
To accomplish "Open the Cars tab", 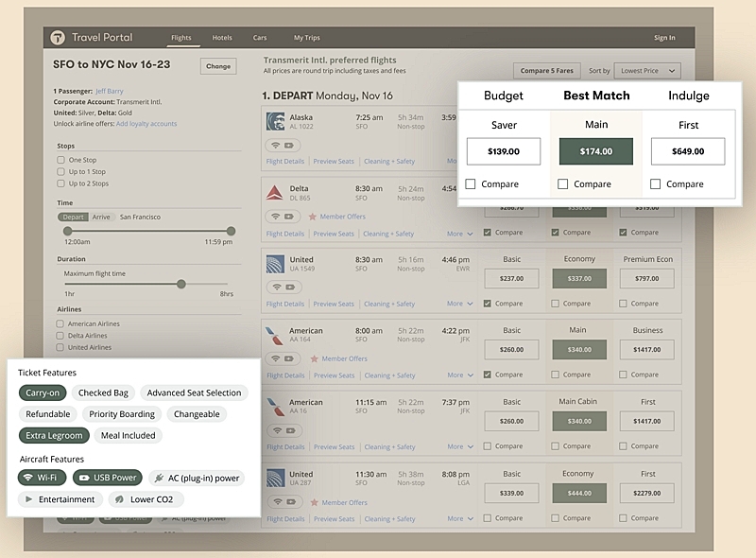I will [x=260, y=38].
